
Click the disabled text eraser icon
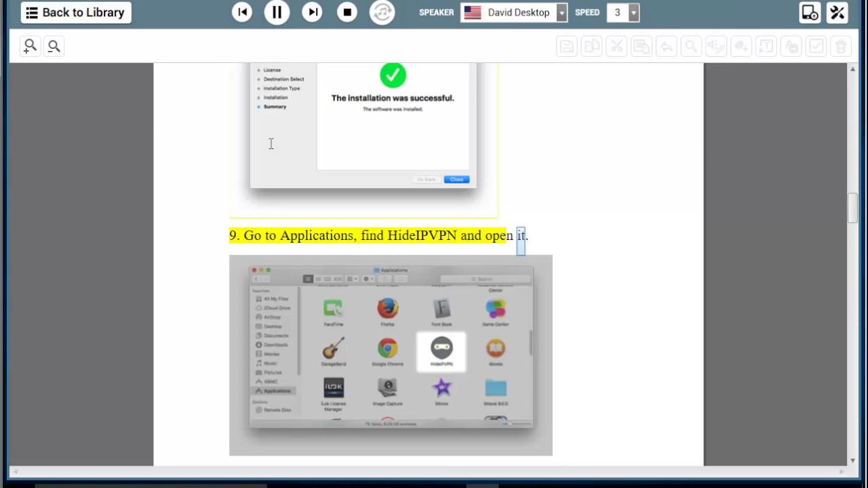(791, 46)
